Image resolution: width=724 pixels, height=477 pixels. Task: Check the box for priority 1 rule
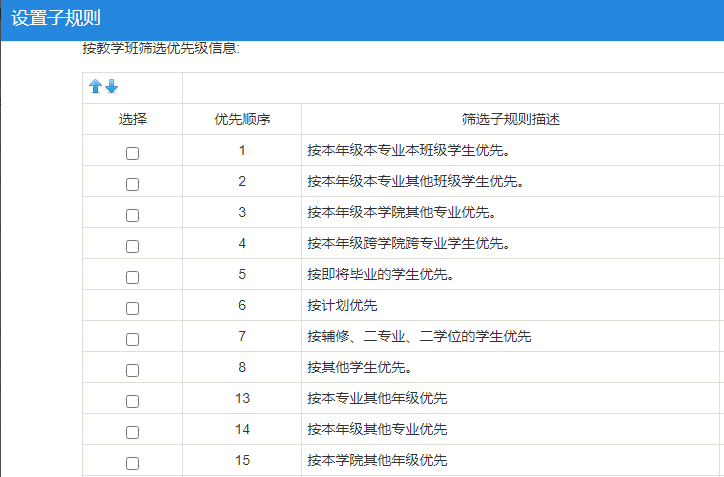point(132,153)
